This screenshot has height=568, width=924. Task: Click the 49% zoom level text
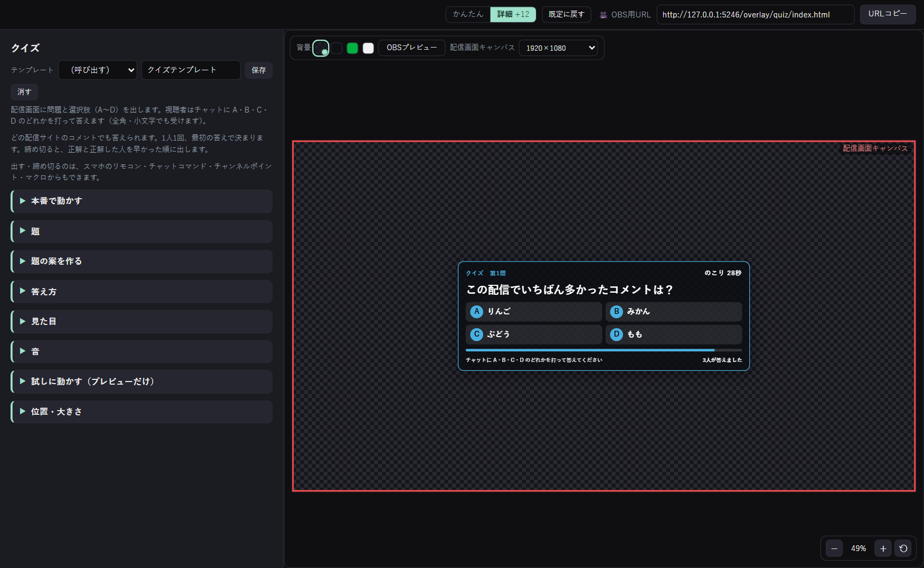pyautogui.click(x=859, y=548)
